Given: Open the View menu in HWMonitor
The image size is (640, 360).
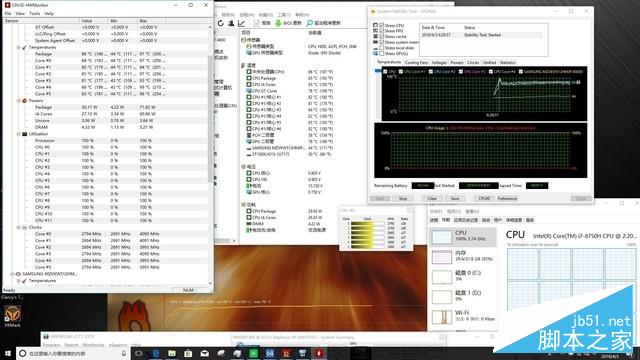Looking at the screenshot, I should click(20, 13).
